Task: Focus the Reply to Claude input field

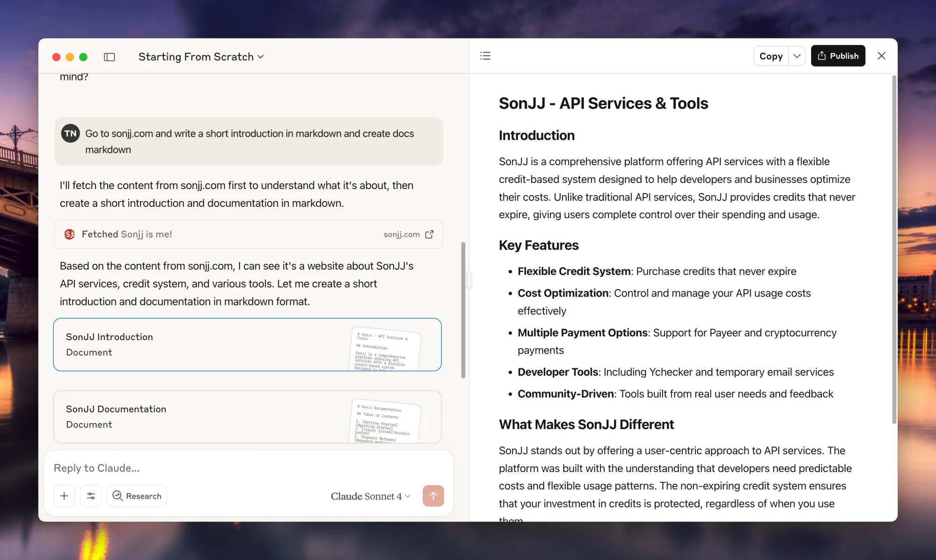Action: click(248, 468)
